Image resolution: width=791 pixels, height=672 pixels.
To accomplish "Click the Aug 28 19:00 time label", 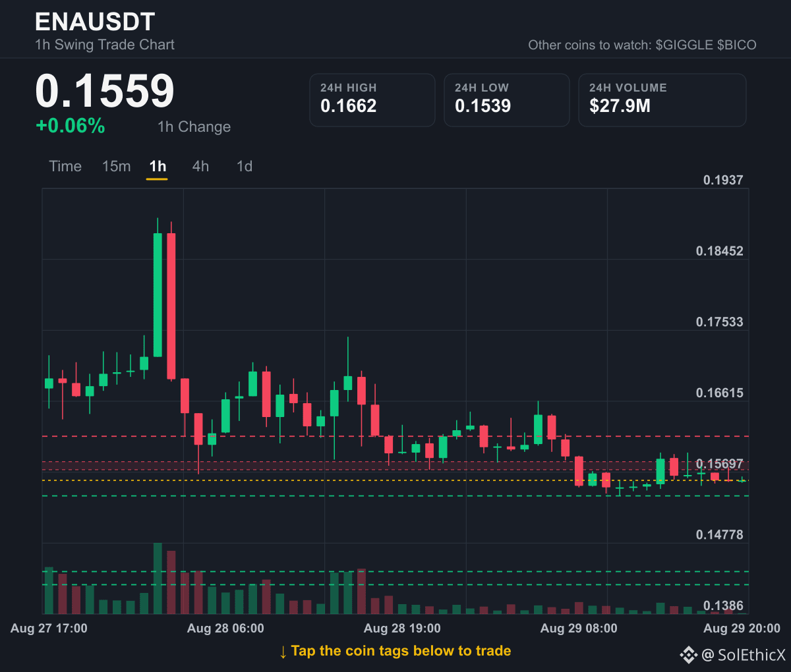I will coord(402,629).
